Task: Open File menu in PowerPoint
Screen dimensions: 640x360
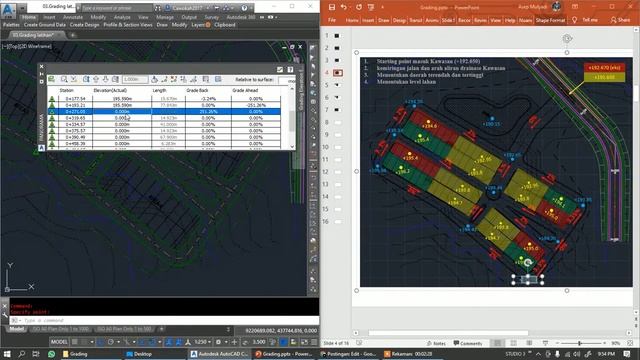Action: (332, 20)
